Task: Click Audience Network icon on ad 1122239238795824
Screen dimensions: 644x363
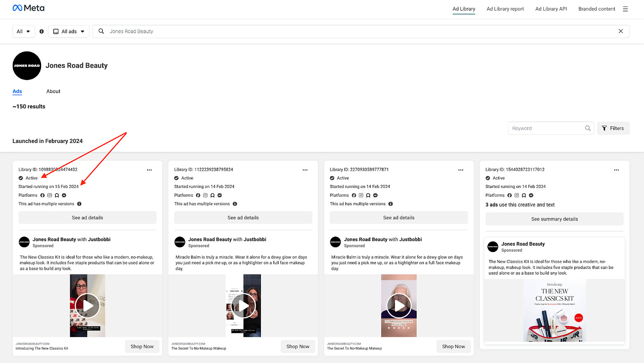Action: 213,195
